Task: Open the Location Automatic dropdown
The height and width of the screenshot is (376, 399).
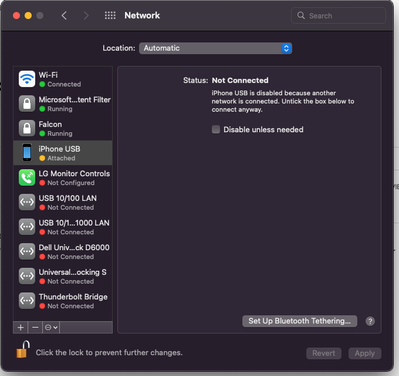Action: point(215,48)
